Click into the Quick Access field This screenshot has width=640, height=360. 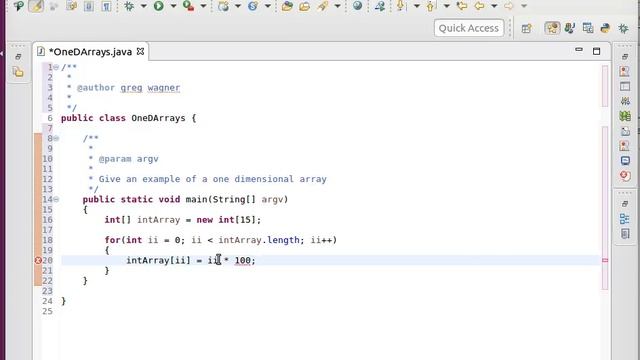click(x=469, y=28)
